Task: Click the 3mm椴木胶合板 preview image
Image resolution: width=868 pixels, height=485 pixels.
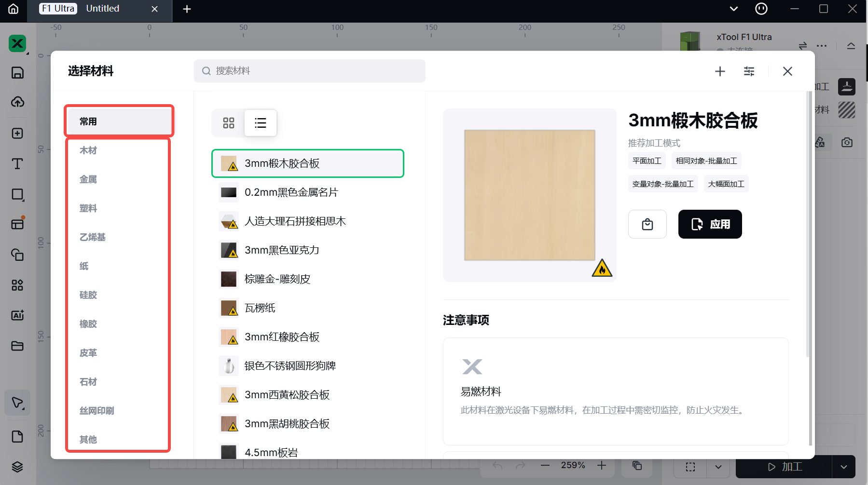Action: pyautogui.click(x=529, y=195)
